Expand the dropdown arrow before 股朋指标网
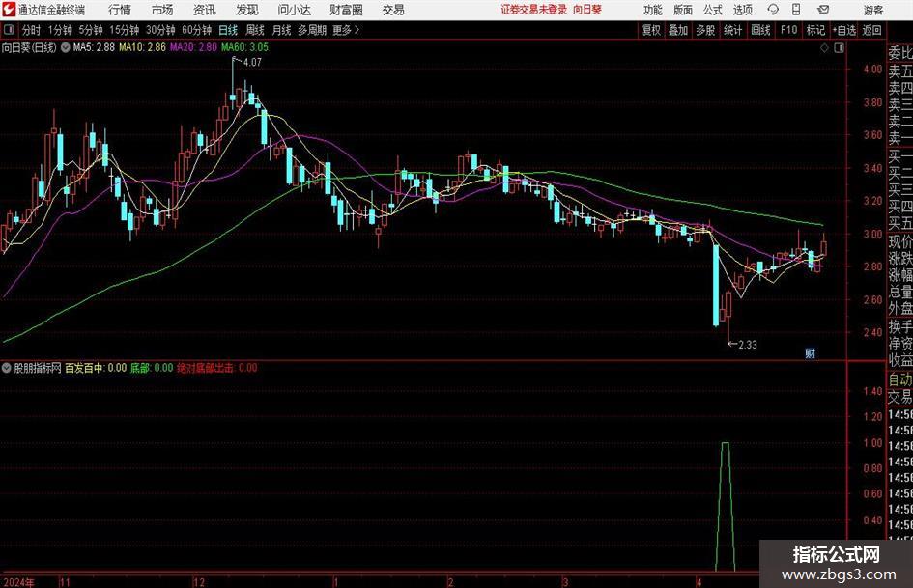Screen dimensions: 913x588 click(x=7, y=368)
